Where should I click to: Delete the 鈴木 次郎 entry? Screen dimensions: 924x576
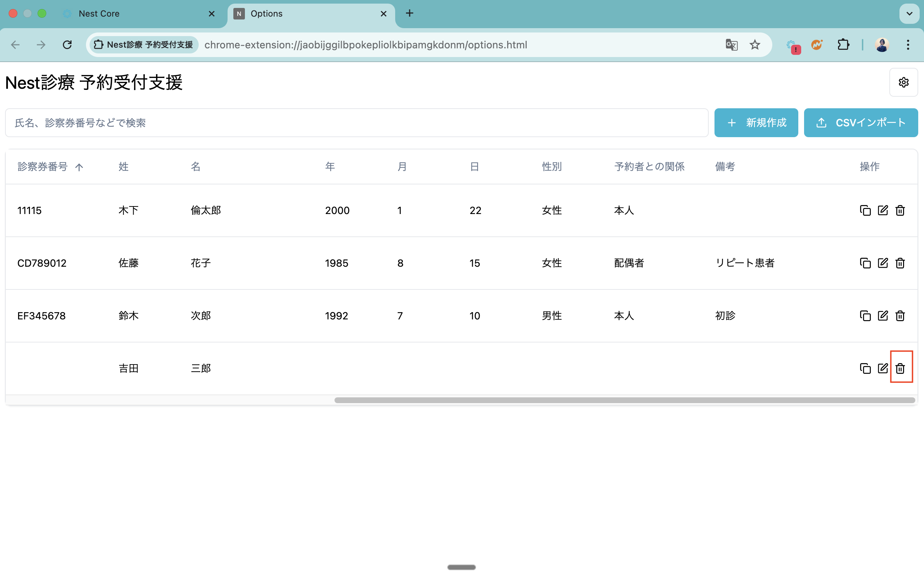click(x=900, y=316)
